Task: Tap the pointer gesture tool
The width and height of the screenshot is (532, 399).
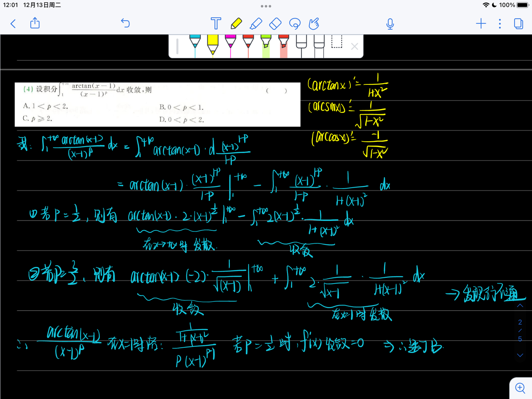Action: tap(314, 24)
